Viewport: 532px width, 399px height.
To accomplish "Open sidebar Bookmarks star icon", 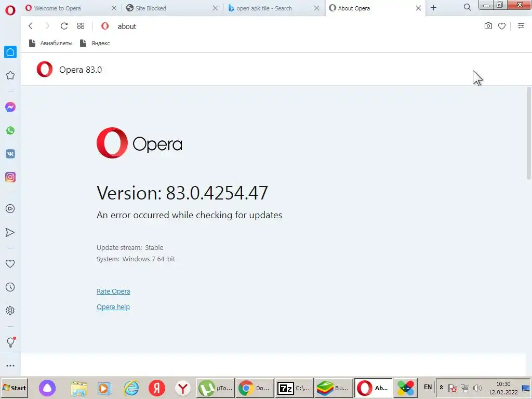I will click(10, 75).
